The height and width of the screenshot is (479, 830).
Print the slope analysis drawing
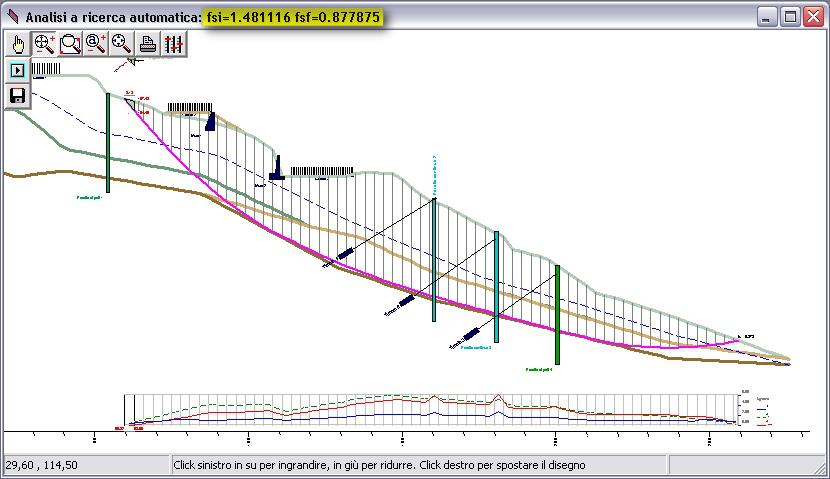(x=148, y=43)
